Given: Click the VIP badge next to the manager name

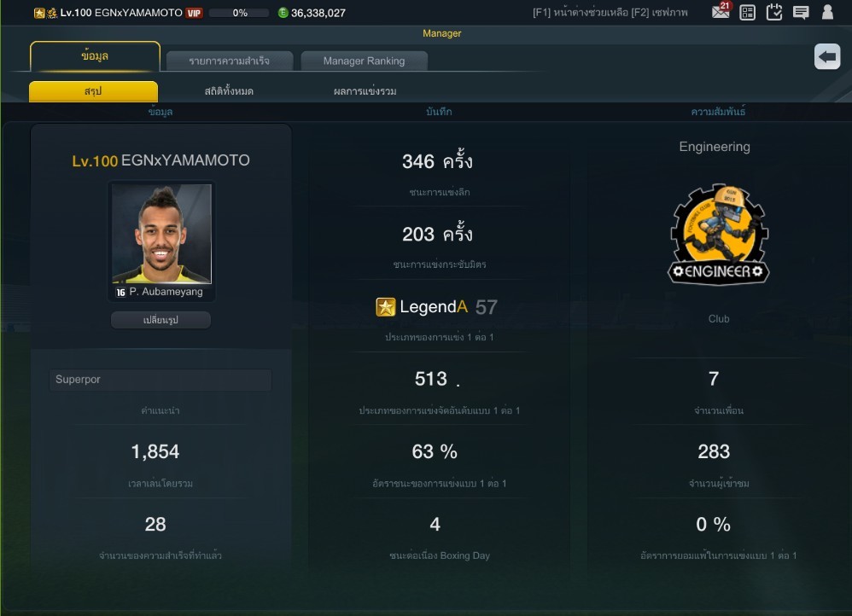Looking at the screenshot, I should (194, 13).
